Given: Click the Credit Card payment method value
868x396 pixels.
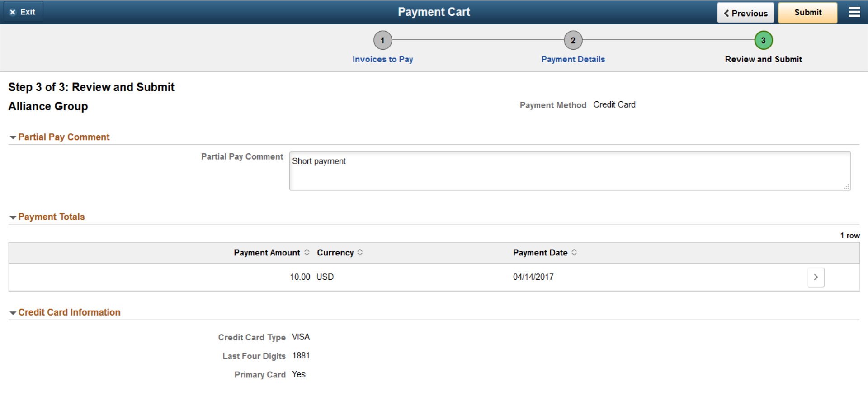Looking at the screenshot, I should [614, 105].
